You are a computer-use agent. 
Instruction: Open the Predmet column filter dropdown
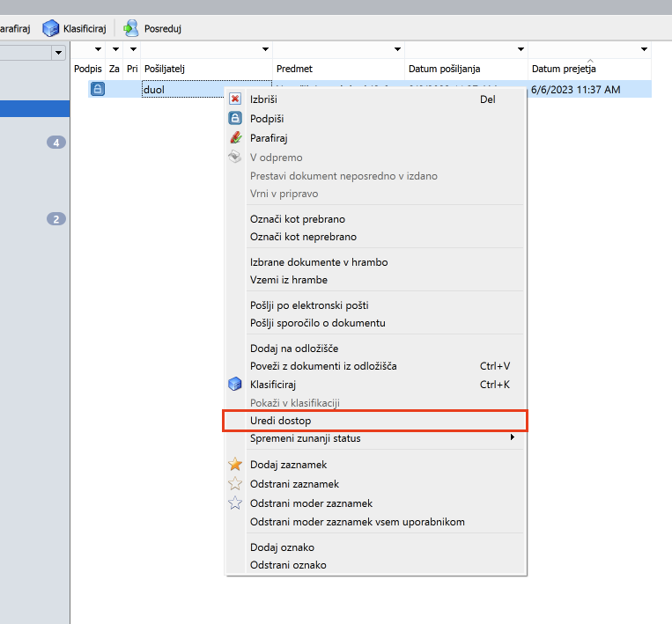pos(397,50)
